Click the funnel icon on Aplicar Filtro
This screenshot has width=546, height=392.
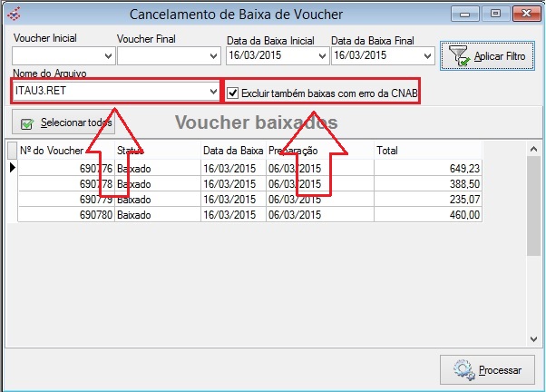click(458, 56)
